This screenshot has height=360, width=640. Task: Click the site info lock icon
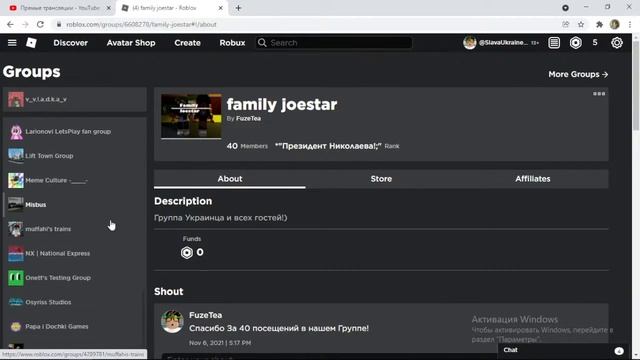coord(59,24)
